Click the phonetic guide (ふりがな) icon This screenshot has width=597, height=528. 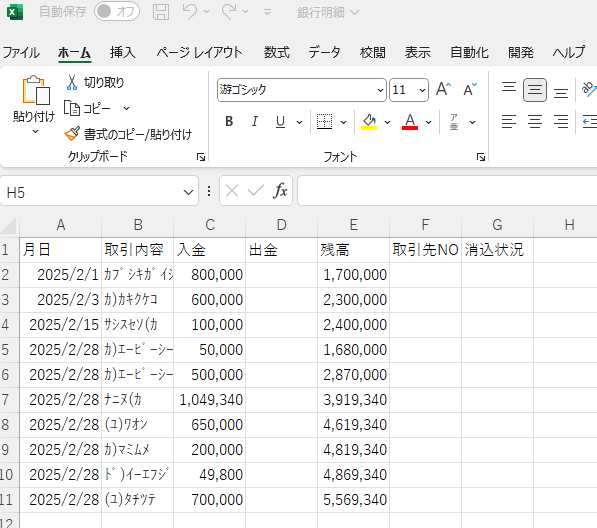(454, 122)
